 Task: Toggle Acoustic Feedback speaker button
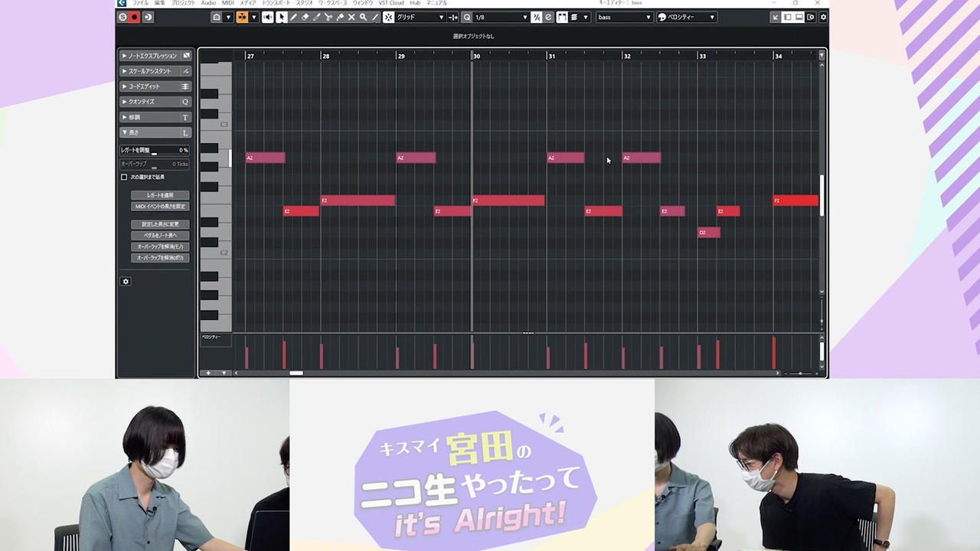pyautogui.click(x=267, y=17)
